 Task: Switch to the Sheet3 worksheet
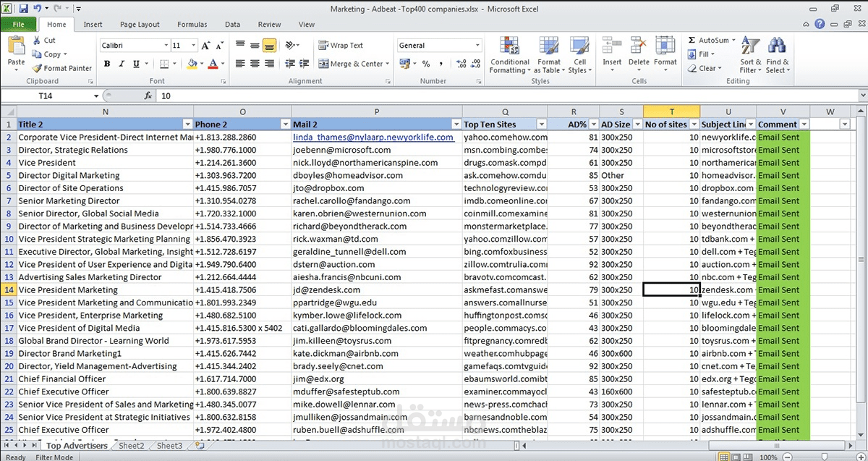tap(170, 446)
